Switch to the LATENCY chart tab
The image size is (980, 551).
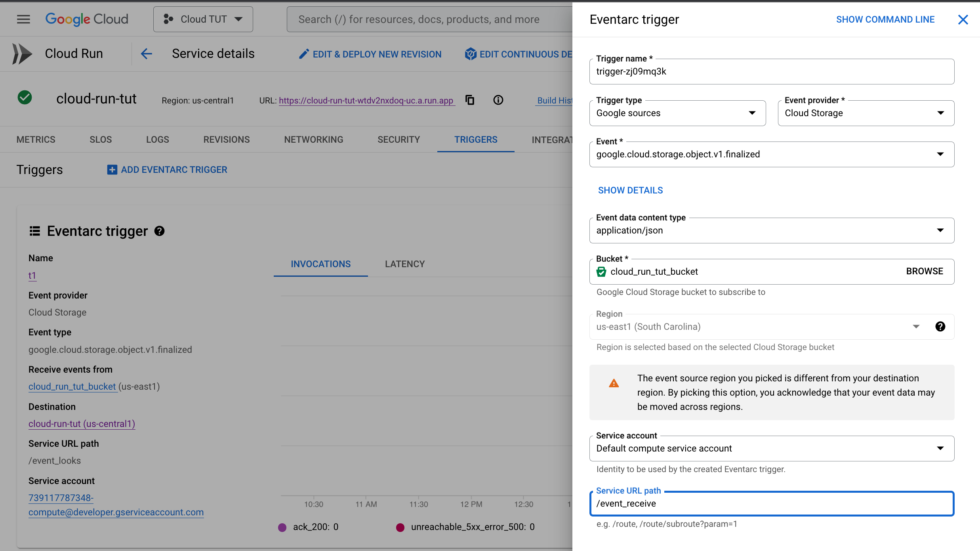click(404, 264)
